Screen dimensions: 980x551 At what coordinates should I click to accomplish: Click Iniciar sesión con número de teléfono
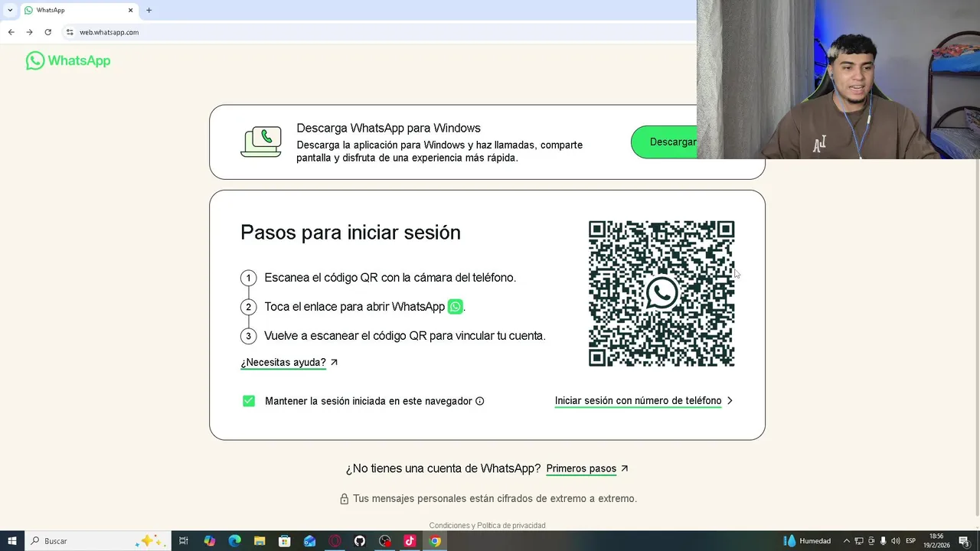click(638, 400)
